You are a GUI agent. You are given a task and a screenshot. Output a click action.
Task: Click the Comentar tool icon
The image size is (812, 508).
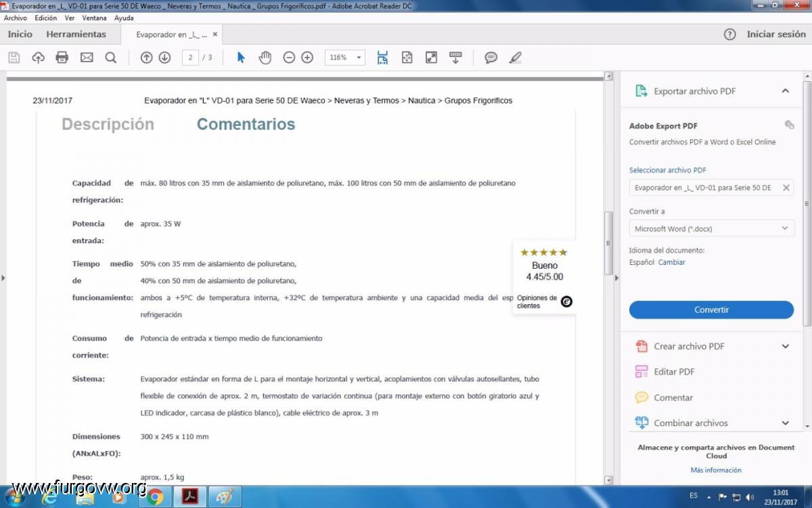click(x=641, y=398)
